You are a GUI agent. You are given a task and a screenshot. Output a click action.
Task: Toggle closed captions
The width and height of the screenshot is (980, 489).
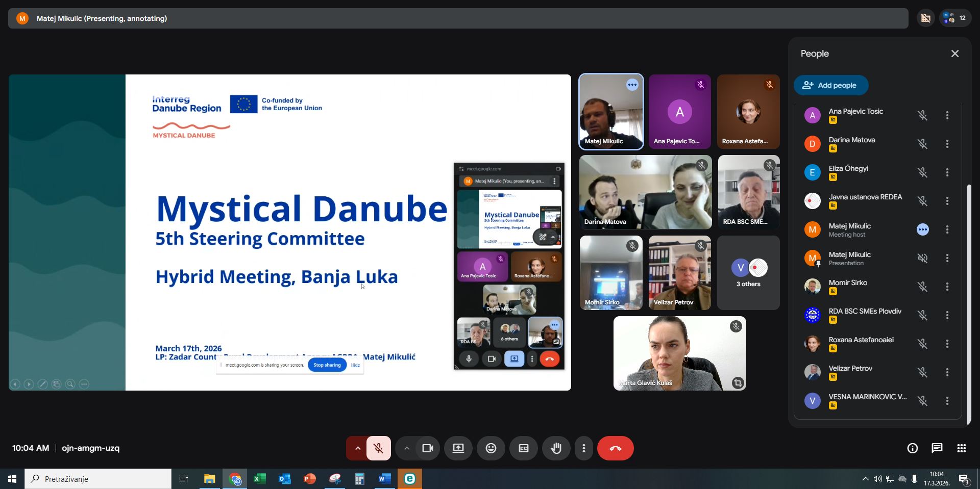523,448
